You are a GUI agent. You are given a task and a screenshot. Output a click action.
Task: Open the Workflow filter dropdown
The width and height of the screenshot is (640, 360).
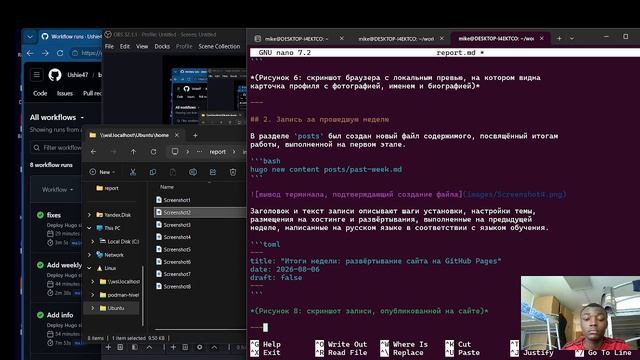click(x=58, y=190)
